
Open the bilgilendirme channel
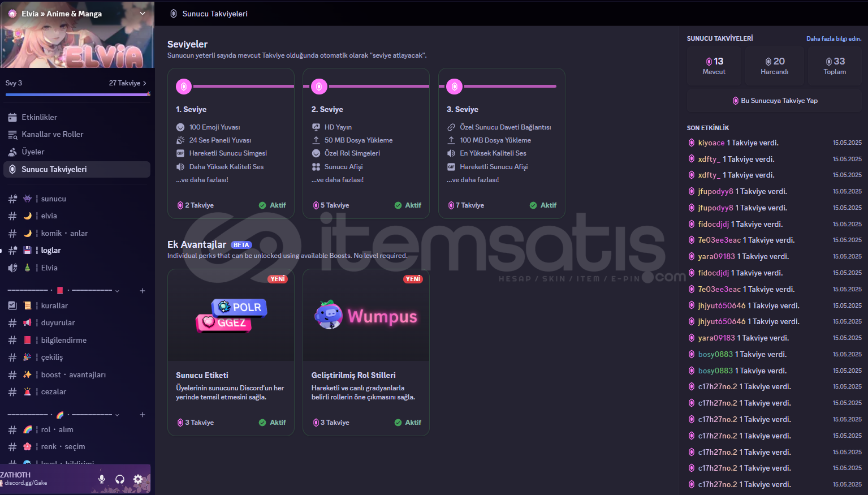click(77, 340)
